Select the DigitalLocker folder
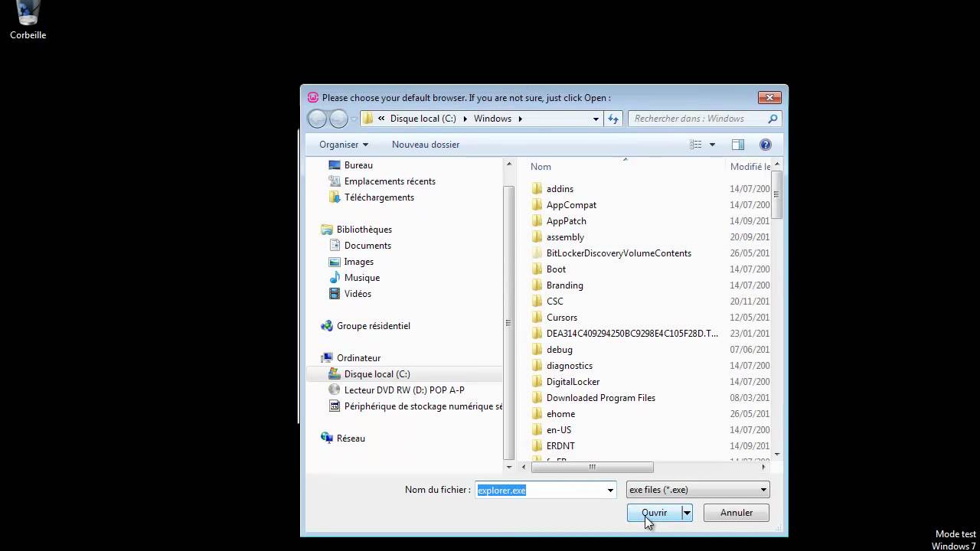Image resolution: width=980 pixels, height=551 pixels. click(x=573, y=382)
